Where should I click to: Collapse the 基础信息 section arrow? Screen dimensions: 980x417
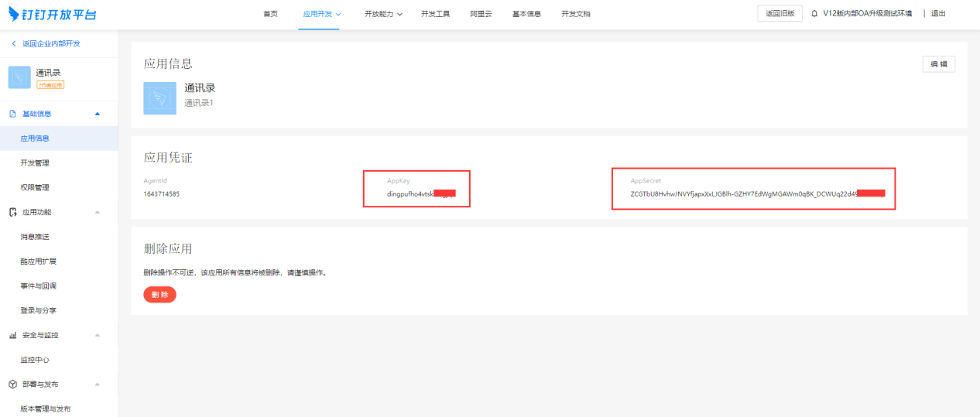coord(97,114)
